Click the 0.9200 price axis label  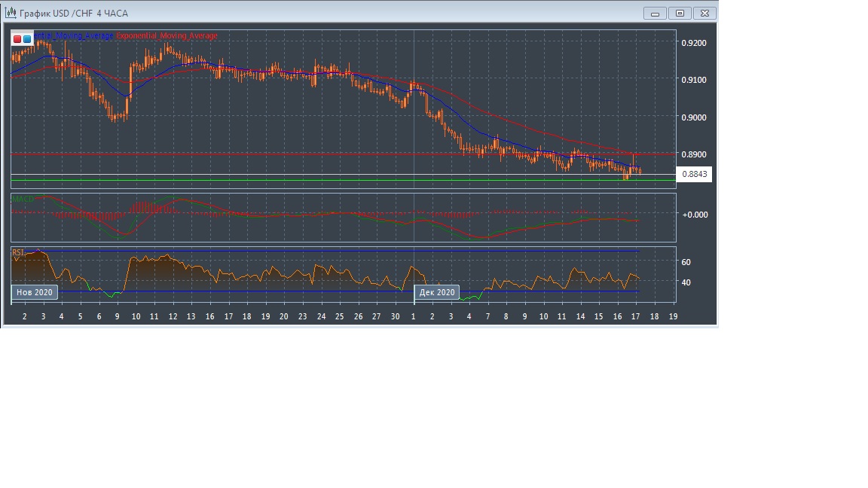tap(694, 43)
